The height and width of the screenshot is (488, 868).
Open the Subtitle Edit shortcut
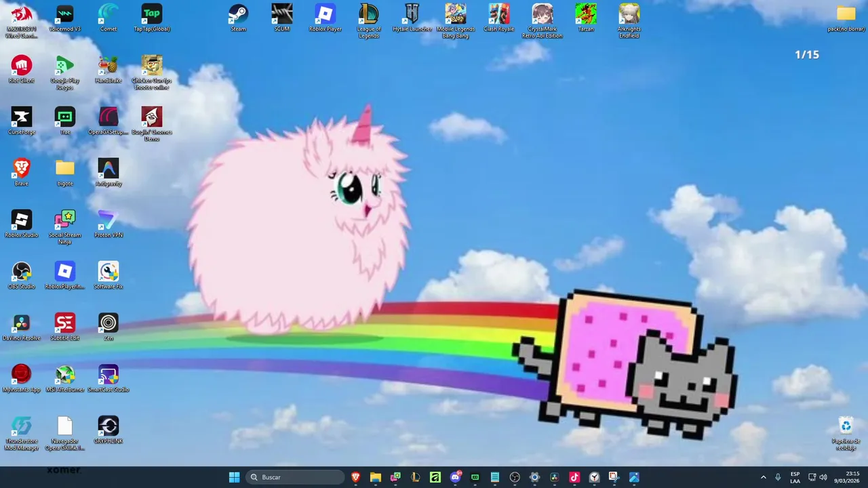click(x=64, y=327)
